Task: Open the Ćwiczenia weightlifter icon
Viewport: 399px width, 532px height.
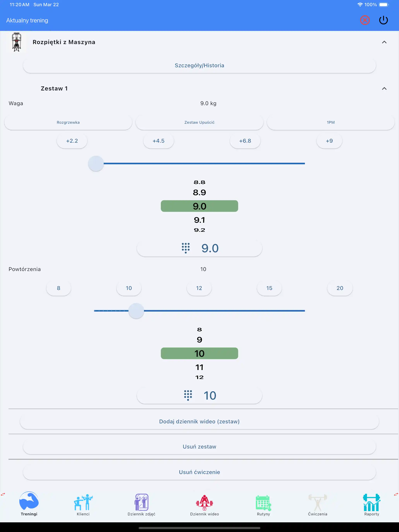Action: point(317,502)
